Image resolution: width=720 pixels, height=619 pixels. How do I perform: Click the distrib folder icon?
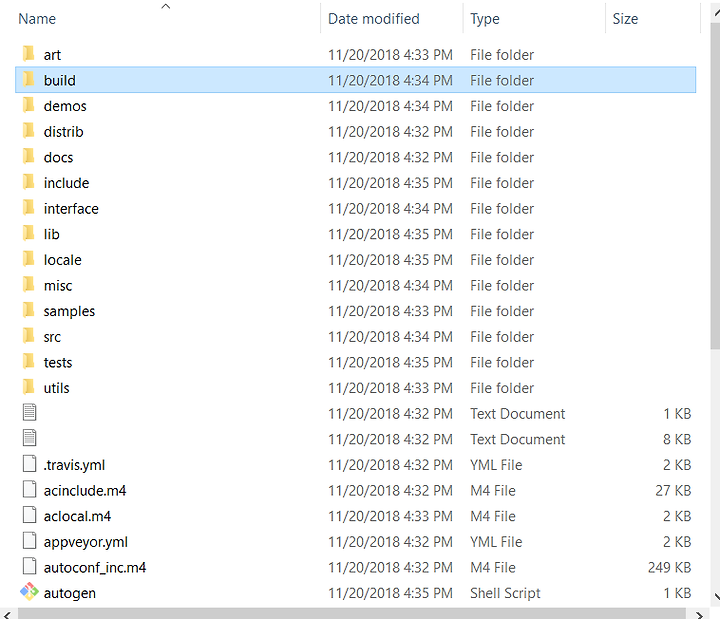(x=28, y=131)
